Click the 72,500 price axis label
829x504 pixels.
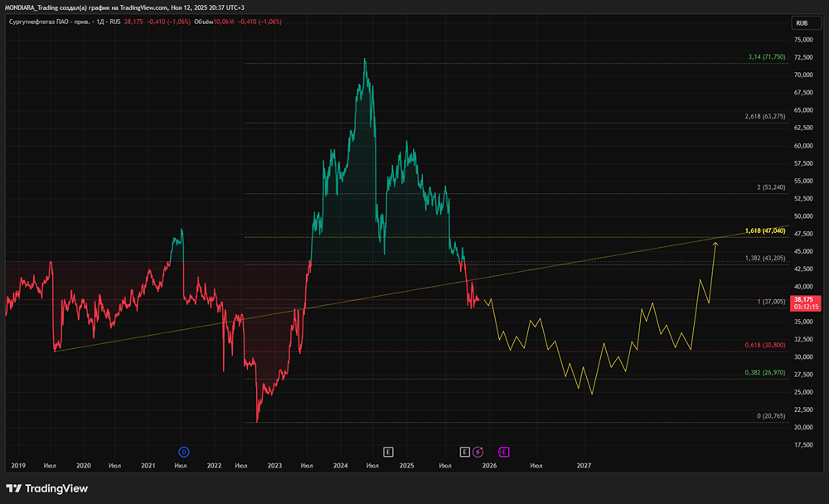tap(803, 57)
